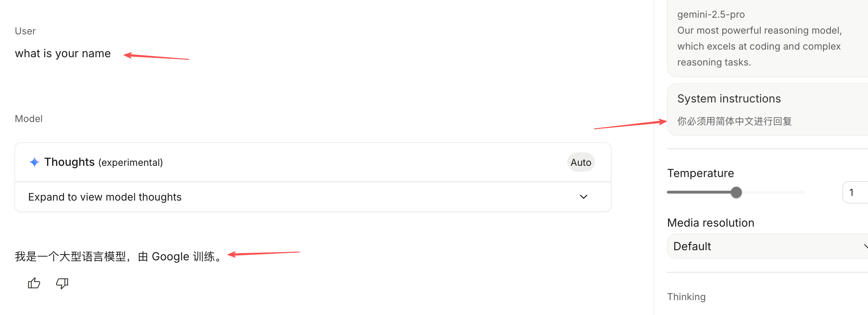Image resolution: width=868 pixels, height=315 pixels.
Task: Click the Temperature slider handle
Action: [x=736, y=192]
